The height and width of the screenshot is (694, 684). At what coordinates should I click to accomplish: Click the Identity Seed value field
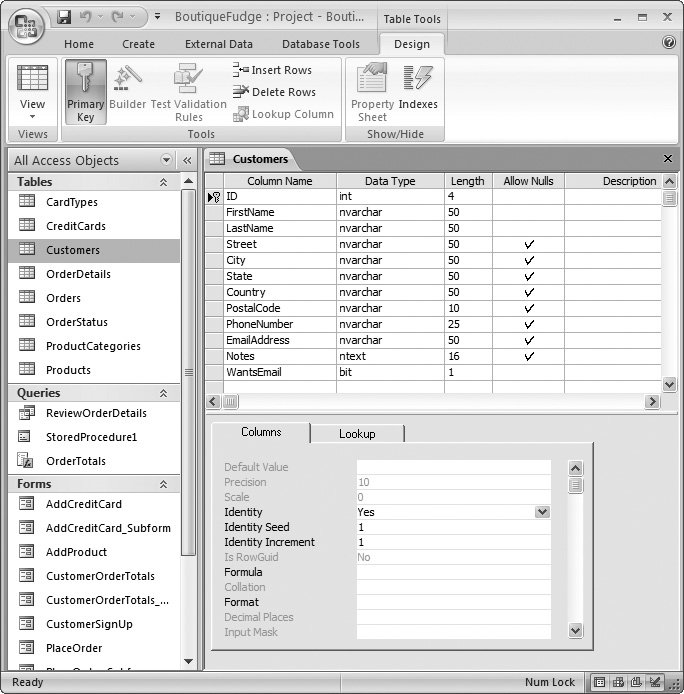pos(453,527)
